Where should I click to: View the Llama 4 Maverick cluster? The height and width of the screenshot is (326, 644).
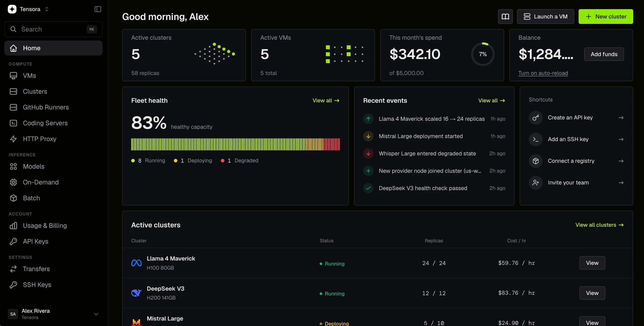pos(592,263)
